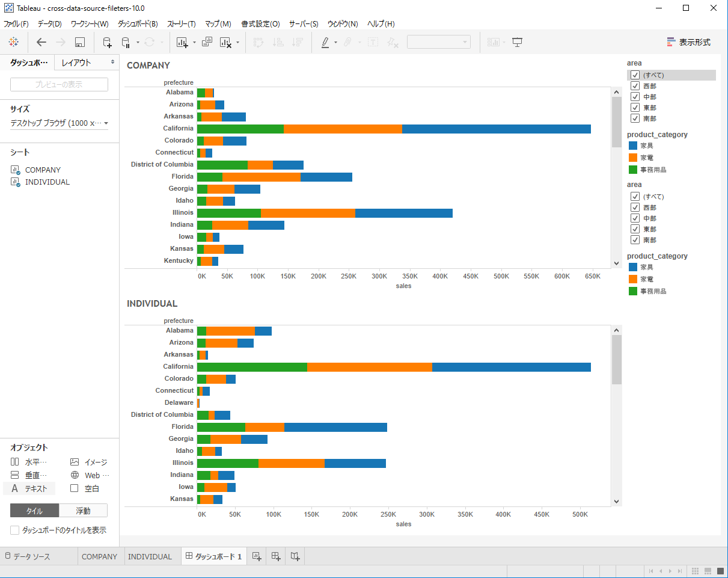
Task: Uncheck 西部 in the top area filter
Action: click(635, 85)
